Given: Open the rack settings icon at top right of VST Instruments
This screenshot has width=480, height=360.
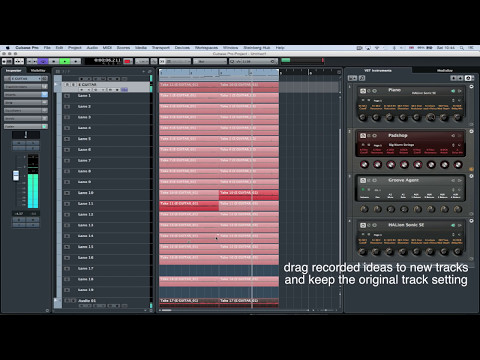Looking at the screenshot, I should pos(468,78).
